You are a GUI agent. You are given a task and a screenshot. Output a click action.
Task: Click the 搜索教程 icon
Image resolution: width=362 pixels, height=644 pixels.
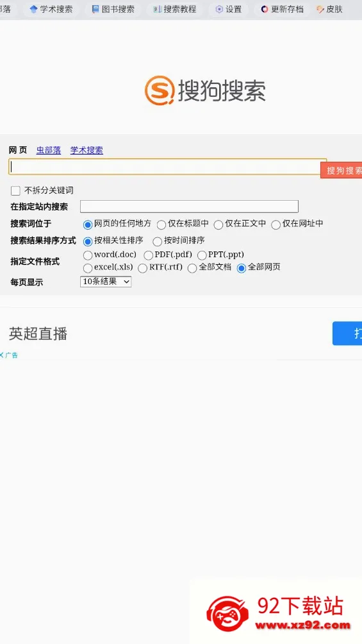point(157,9)
